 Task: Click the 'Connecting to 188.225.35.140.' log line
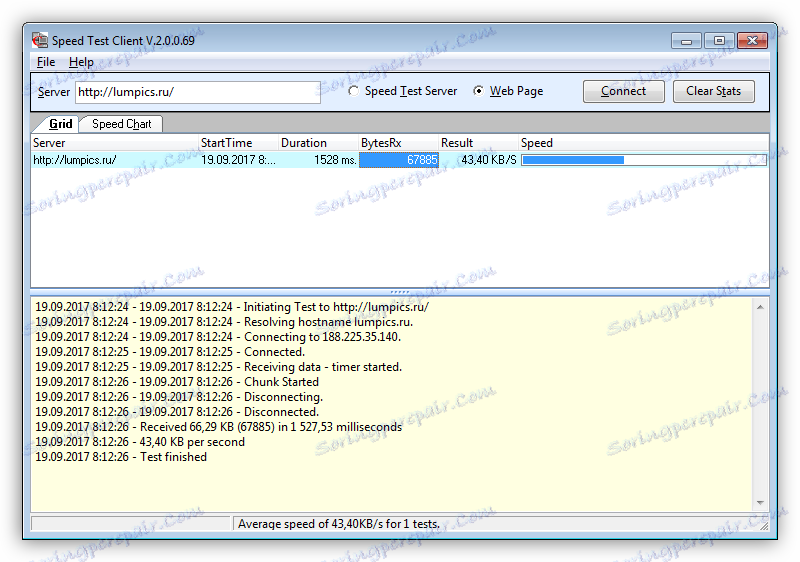point(218,337)
